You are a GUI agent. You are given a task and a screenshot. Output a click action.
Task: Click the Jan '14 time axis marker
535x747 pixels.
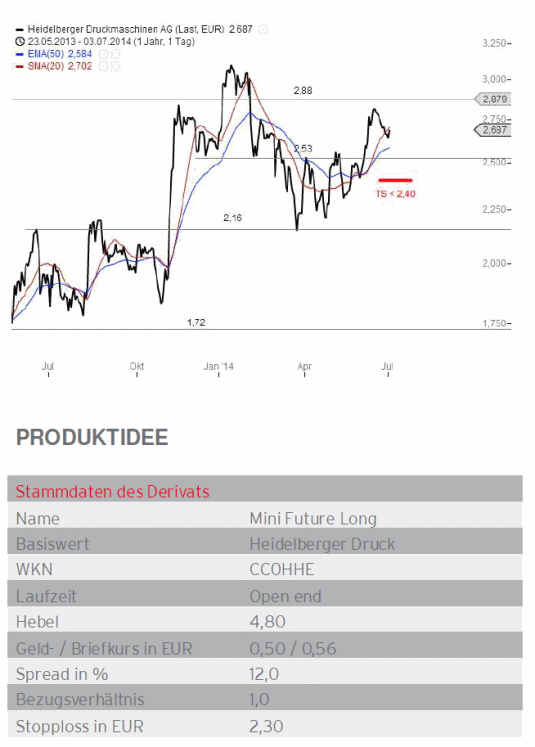(x=219, y=366)
